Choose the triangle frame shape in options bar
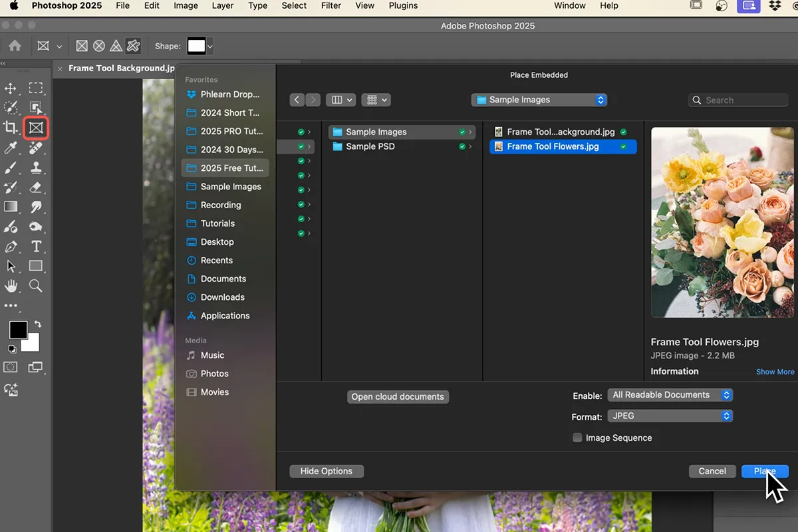The image size is (798, 532). point(115,46)
